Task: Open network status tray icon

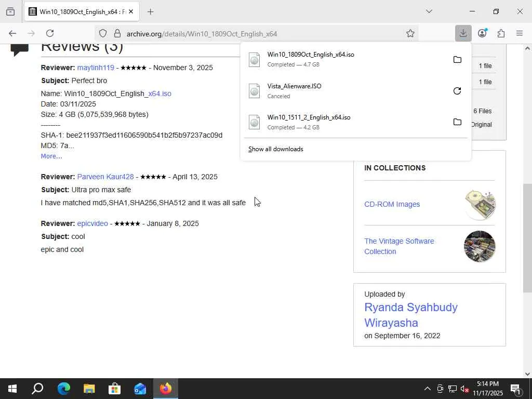Action: click(x=453, y=389)
